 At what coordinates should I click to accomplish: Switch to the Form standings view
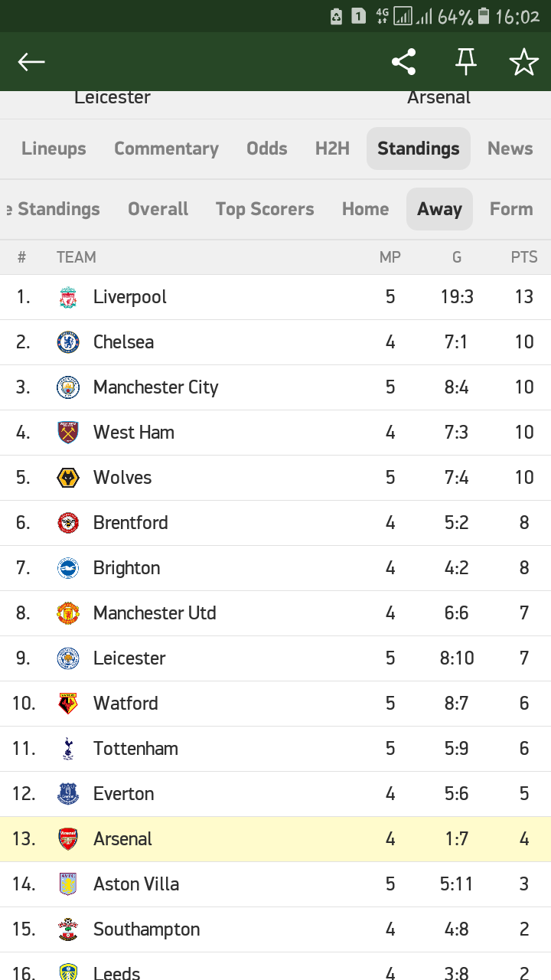click(x=511, y=209)
